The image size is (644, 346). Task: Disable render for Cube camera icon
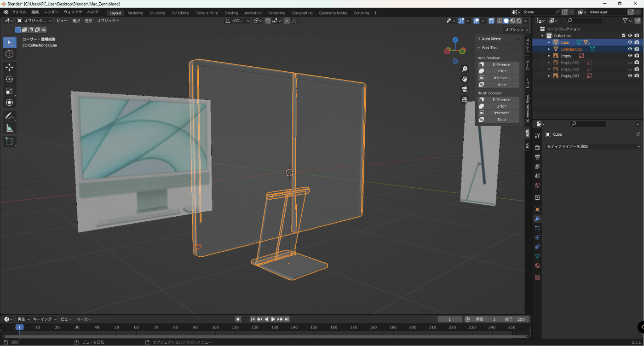[x=637, y=42]
